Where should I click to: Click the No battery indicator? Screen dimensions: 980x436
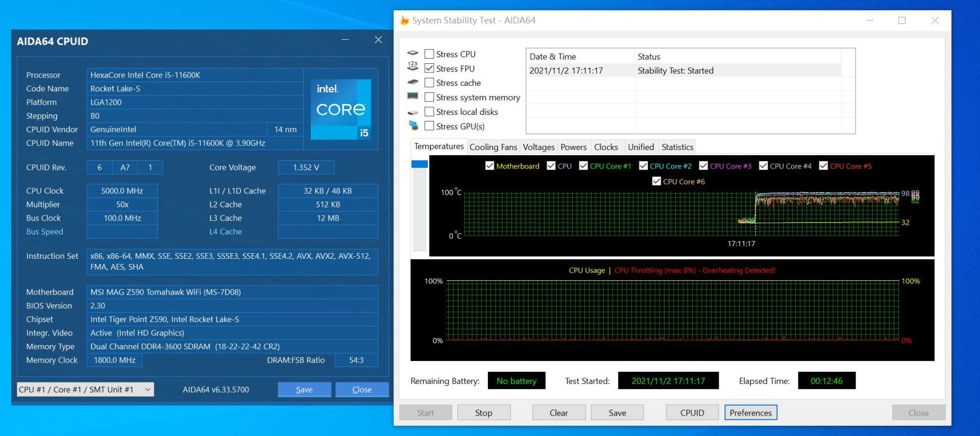[x=517, y=381]
